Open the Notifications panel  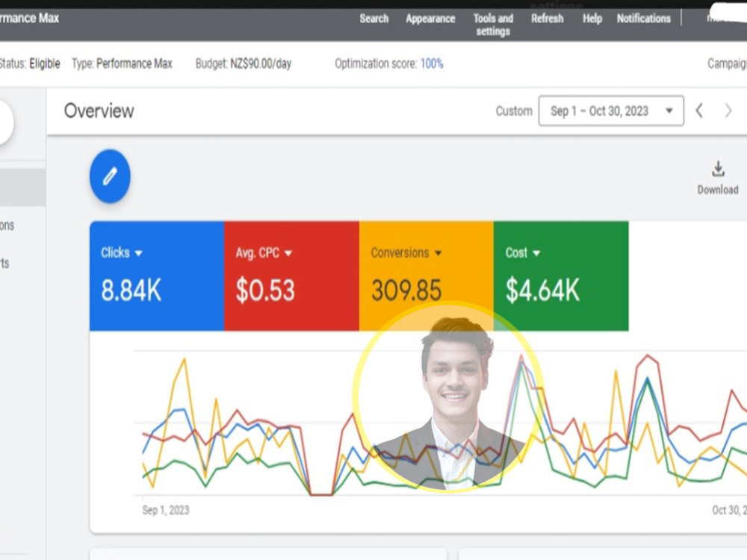tap(644, 19)
